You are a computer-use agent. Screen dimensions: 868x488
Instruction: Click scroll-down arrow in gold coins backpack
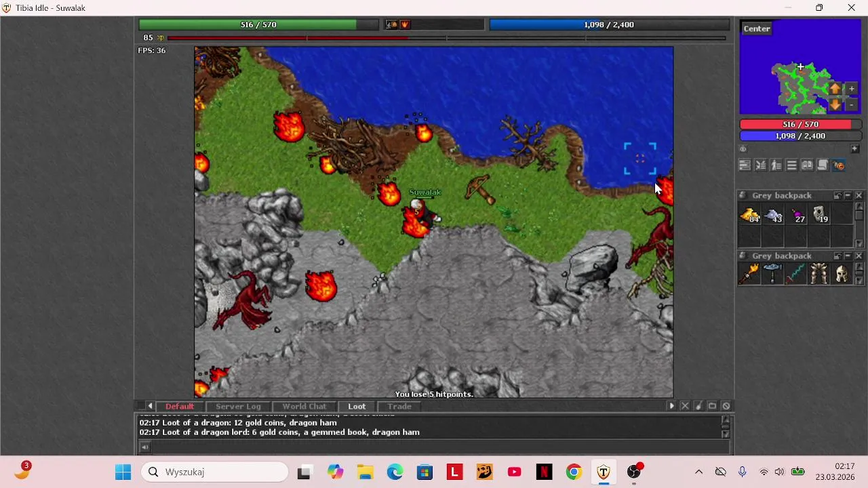click(859, 244)
